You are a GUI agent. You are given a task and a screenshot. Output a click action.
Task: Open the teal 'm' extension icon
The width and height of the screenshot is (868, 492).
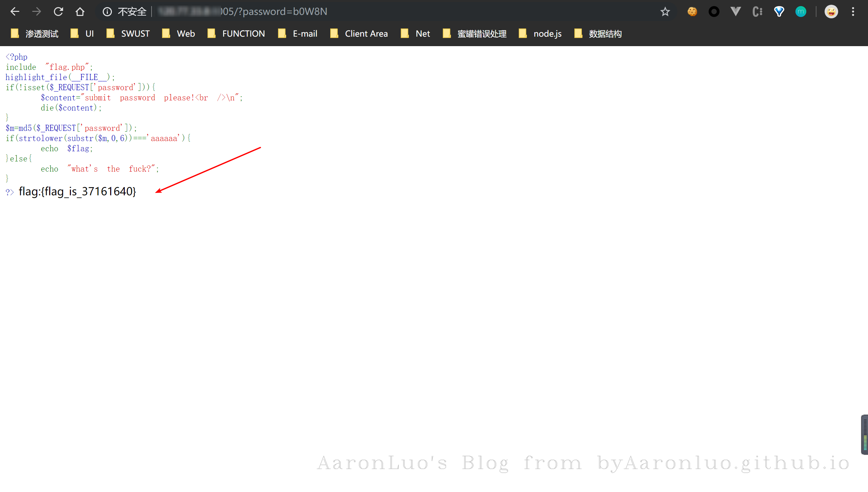801,12
